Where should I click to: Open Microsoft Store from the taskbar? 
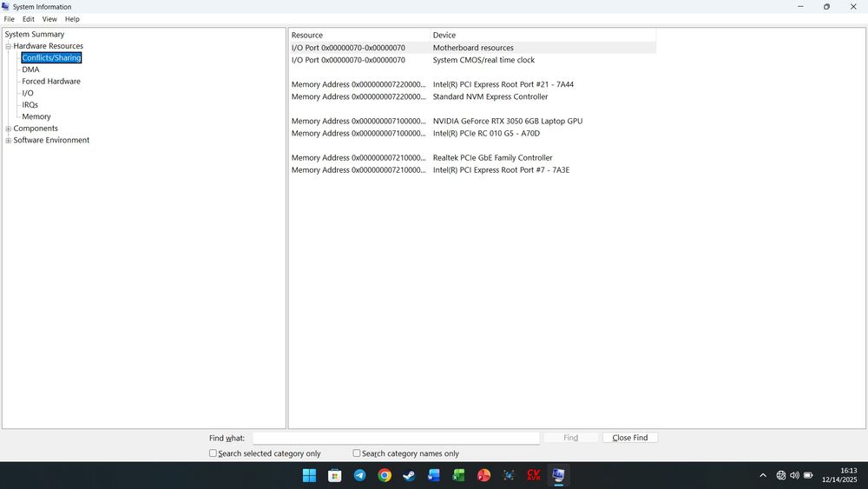334,475
